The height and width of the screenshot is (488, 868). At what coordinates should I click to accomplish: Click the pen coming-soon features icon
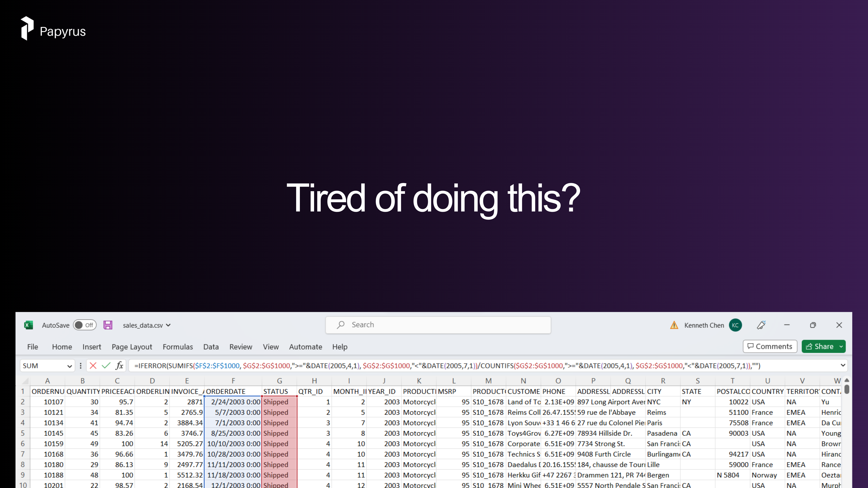761,325
